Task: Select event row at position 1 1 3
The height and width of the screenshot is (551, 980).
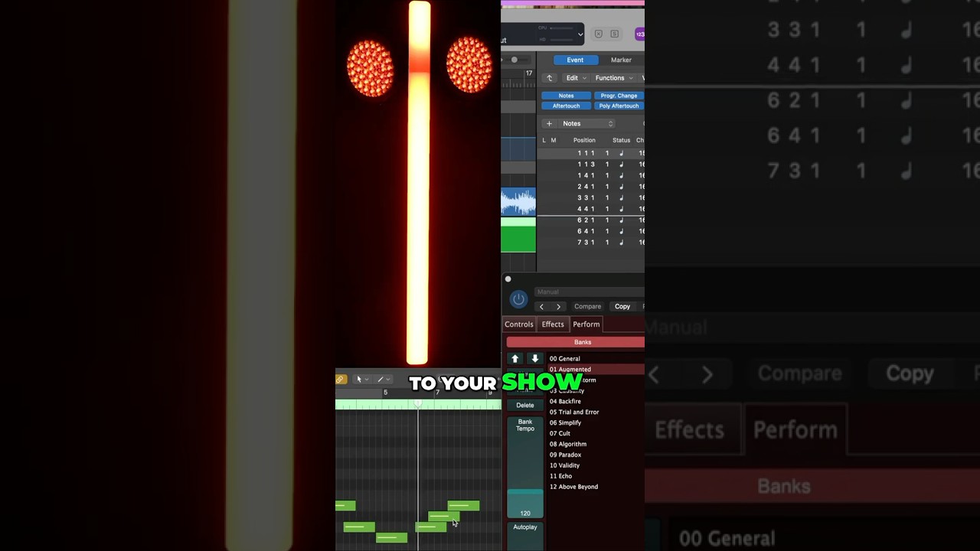Action: pyautogui.click(x=590, y=165)
